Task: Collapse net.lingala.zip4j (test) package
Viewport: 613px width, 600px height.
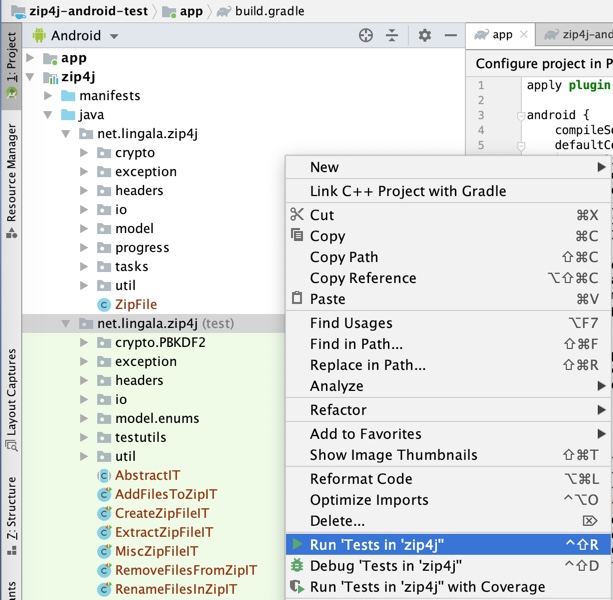Action: click(x=66, y=324)
